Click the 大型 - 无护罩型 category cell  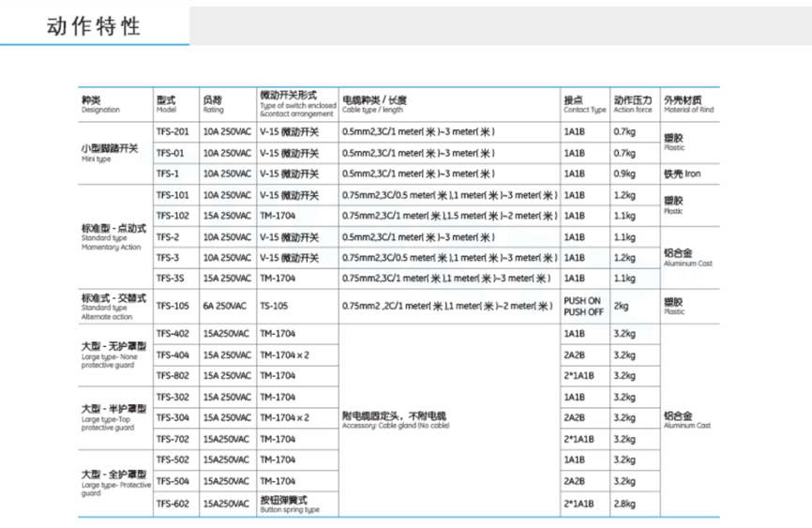click(x=113, y=355)
